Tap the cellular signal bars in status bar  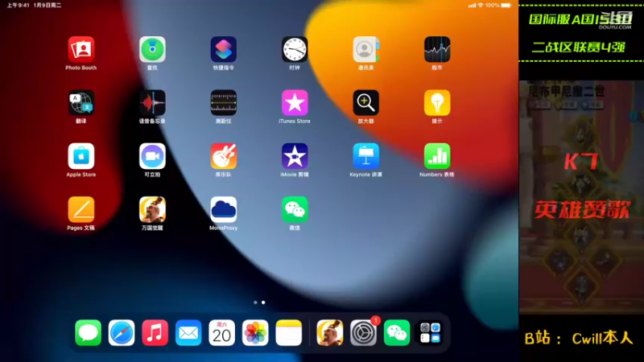[472, 6]
